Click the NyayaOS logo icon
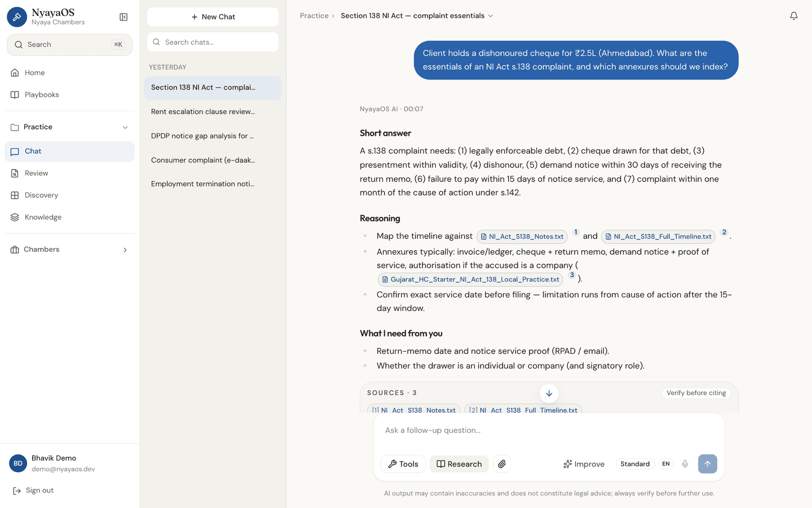The height and width of the screenshot is (508, 812). click(17, 17)
